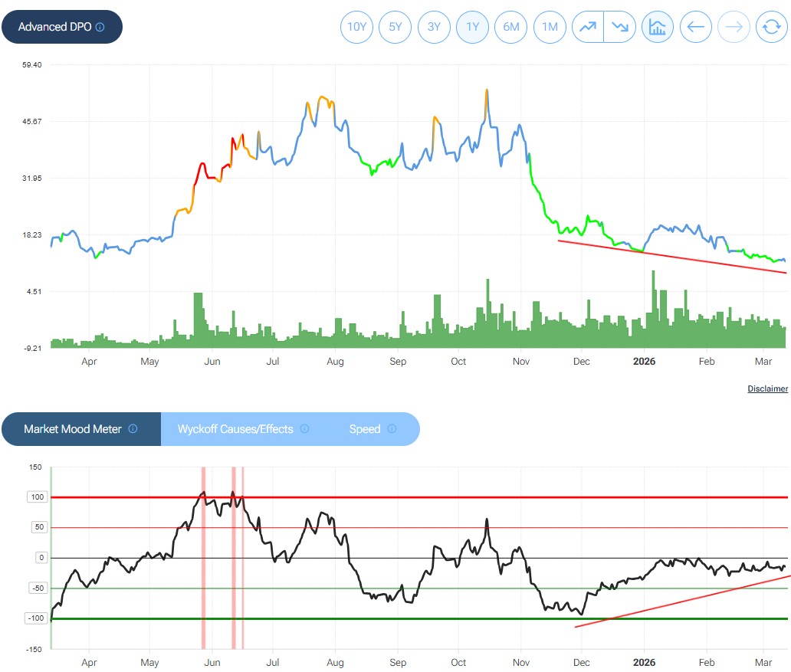Open info icon beside Wyckoff Causes/Effects

(304, 429)
